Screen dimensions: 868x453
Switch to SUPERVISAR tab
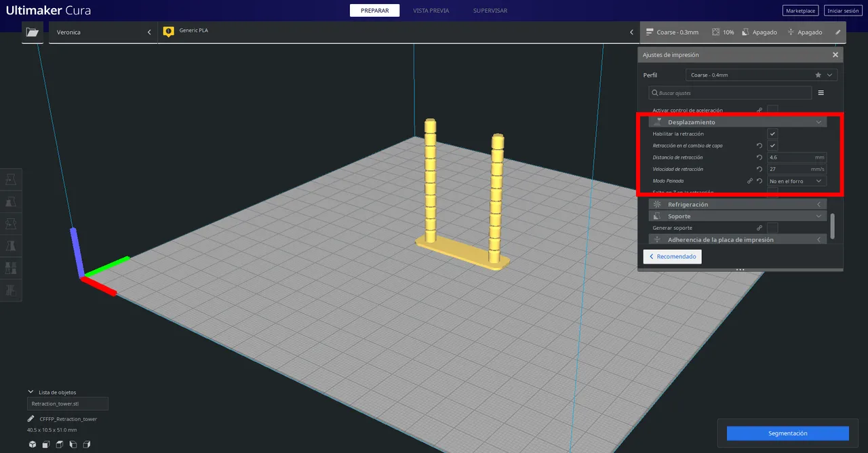[x=490, y=10]
